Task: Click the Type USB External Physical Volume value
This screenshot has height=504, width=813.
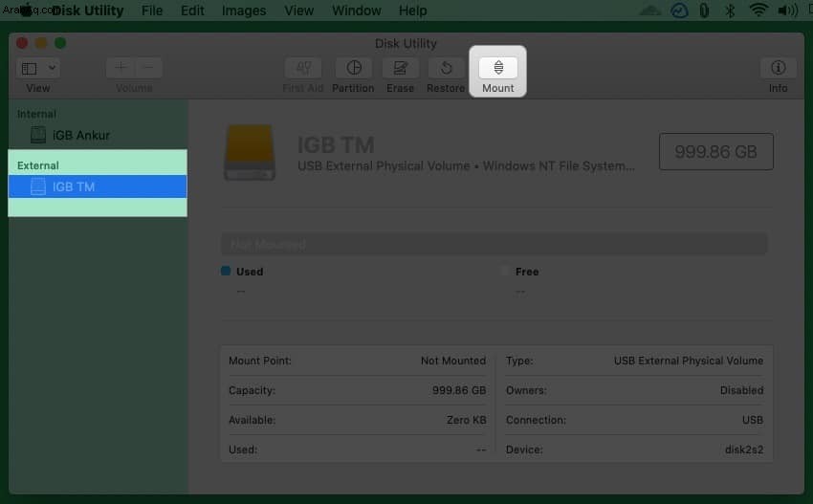Action: click(688, 361)
